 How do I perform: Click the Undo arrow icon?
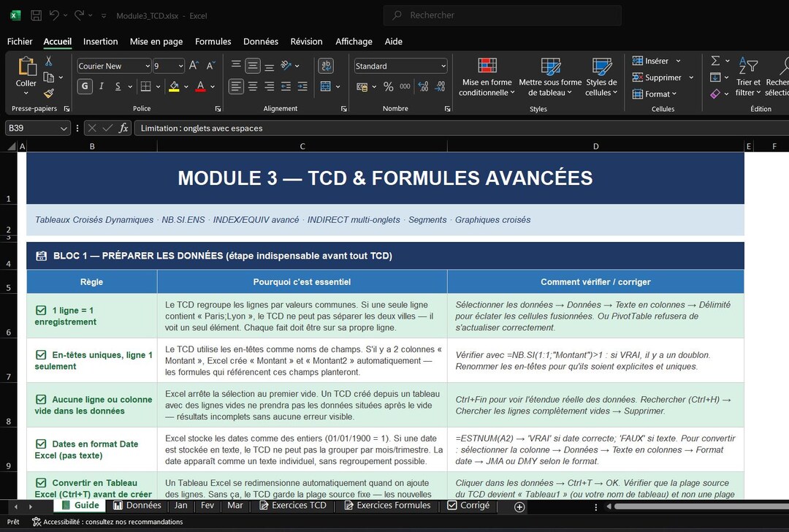[x=54, y=15]
